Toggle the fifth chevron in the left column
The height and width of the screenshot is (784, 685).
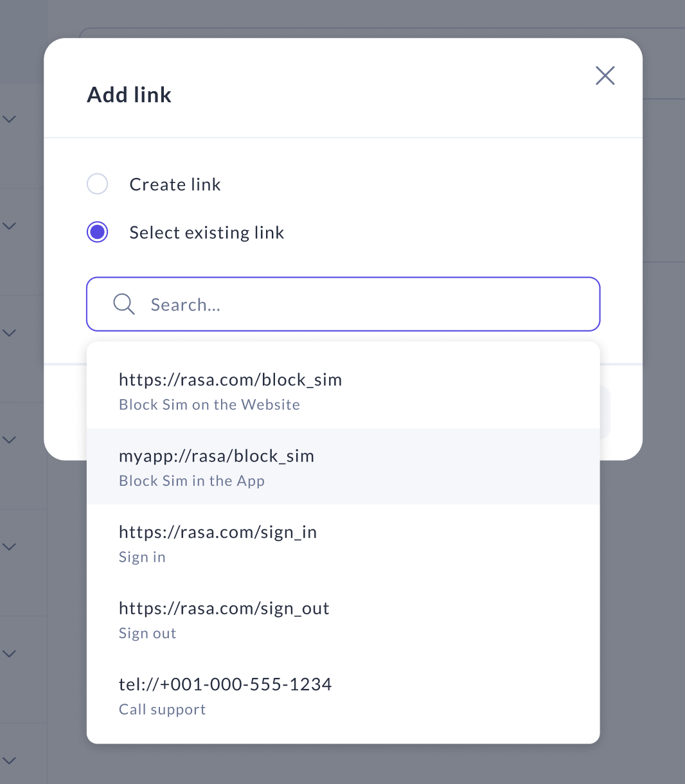(x=10, y=547)
